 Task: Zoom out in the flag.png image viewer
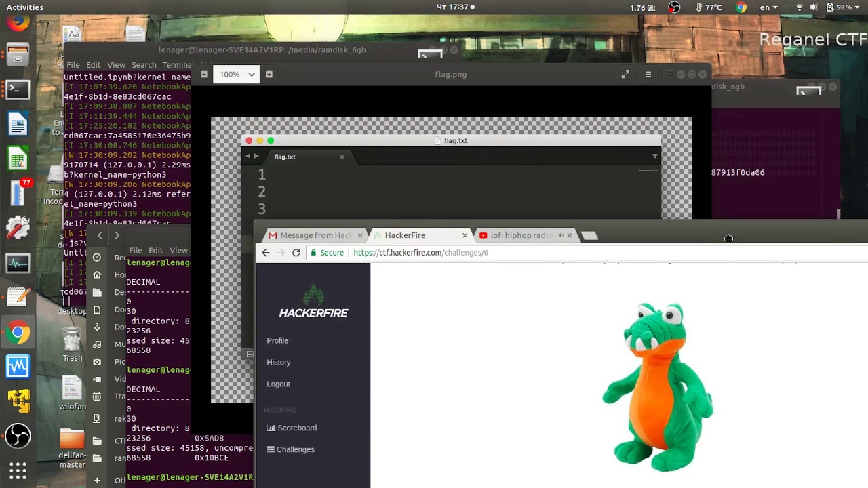tap(204, 74)
